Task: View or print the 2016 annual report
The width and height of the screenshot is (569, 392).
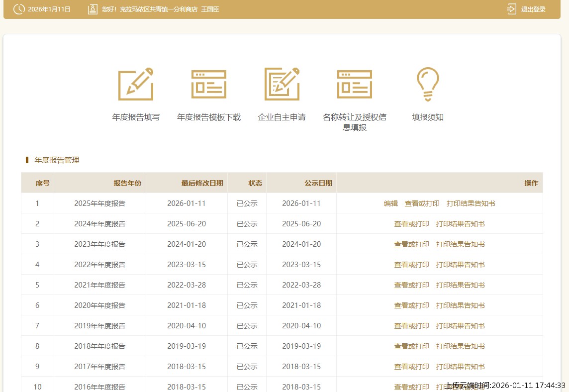Action: coord(411,387)
